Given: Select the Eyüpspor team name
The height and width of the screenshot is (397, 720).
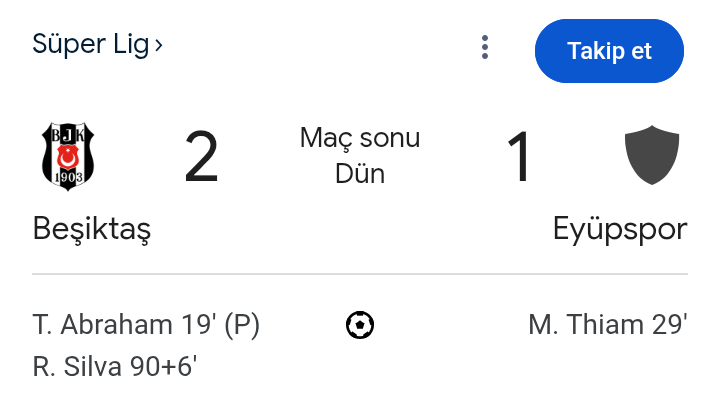Looking at the screenshot, I should pos(620,229).
